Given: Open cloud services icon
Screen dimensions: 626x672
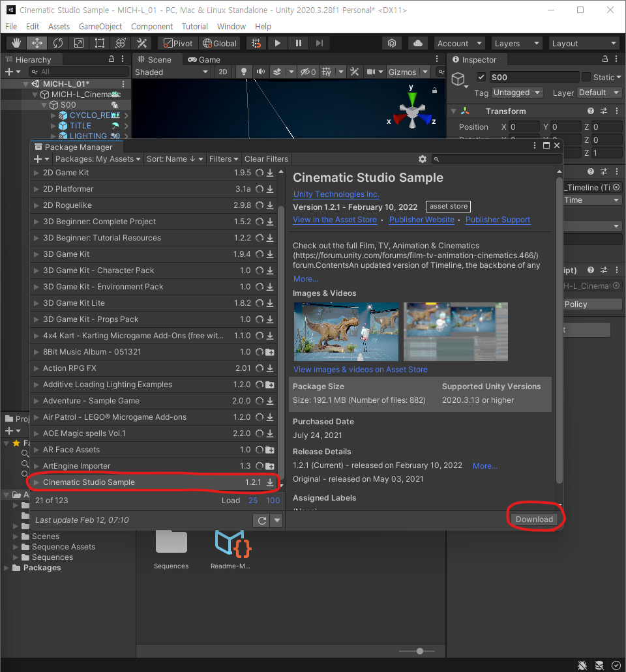Looking at the screenshot, I should (x=417, y=43).
